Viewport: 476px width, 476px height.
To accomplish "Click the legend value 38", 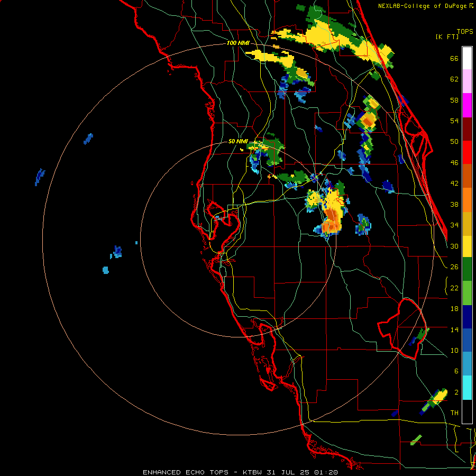I will (454, 204).
